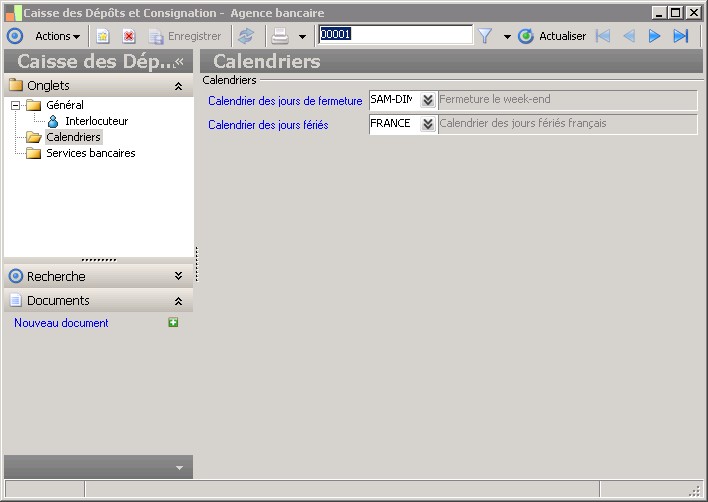Open the Actions dropdown menu
This screenshot has height=502, width=708.
[x=57, y=36]
